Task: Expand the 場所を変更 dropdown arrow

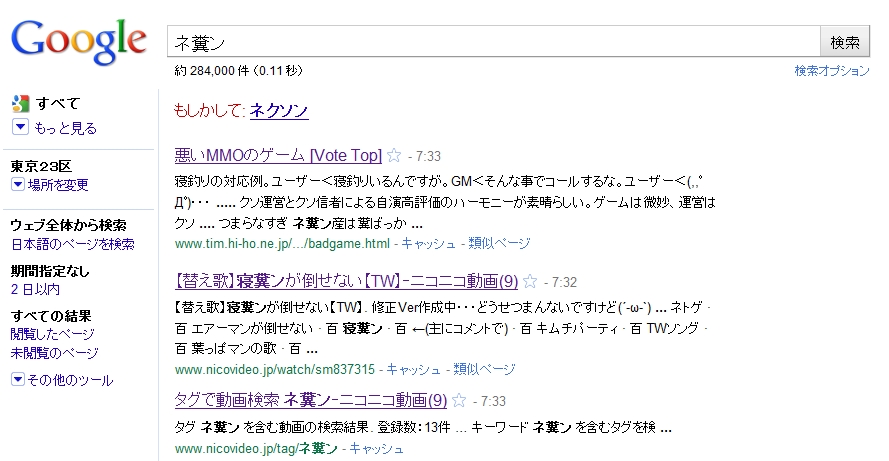Action: [x=18, y=184]
